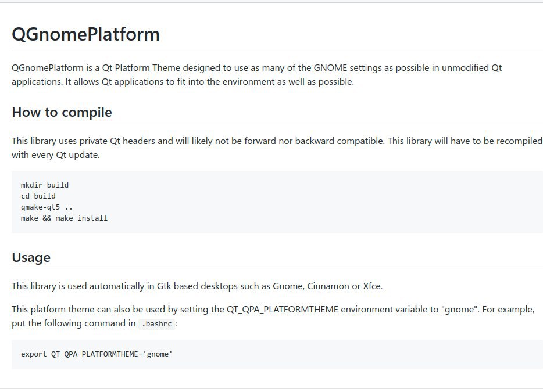Click the 'Usage' section heading
This screenshot has height=392, width=543.
coord(31,257)
